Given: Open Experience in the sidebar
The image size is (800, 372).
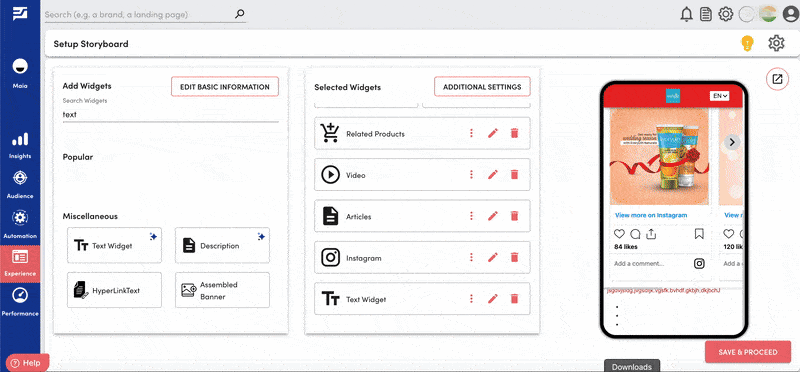Looking at the screenshot, I should [20, 264].
